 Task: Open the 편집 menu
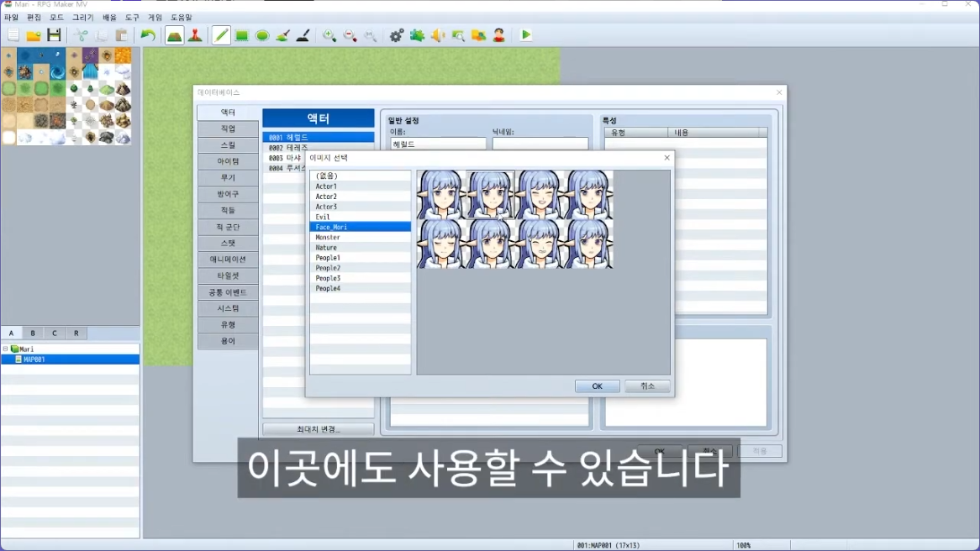pos(34,18)
